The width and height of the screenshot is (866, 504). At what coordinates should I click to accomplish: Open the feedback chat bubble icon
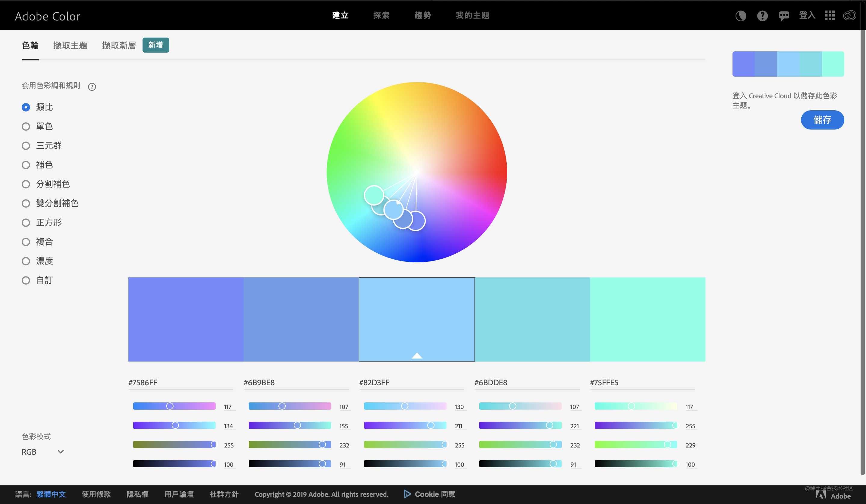click(784, 16)
